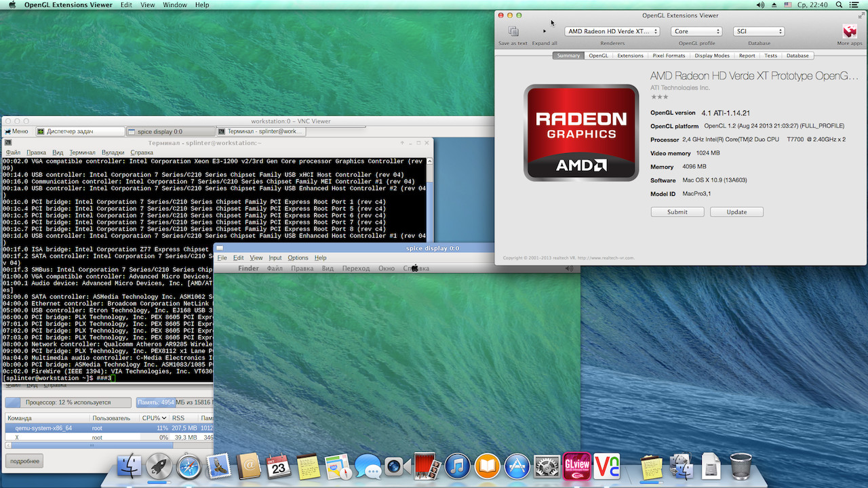Open the Edit menu in macOS menu bar
The width and height of the screenshot is (868, 488).
point(126,5)
